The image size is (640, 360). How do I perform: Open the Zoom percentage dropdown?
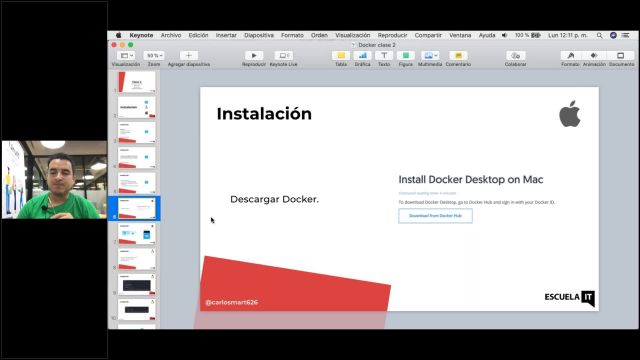tap(154, 56)
